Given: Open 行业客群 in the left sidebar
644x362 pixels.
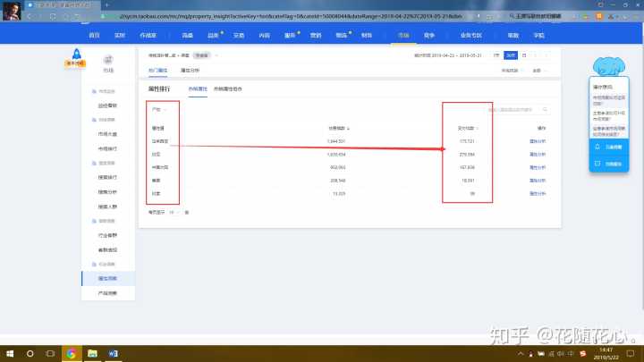Looking at the screenshot, I should [x=107, y=235].
